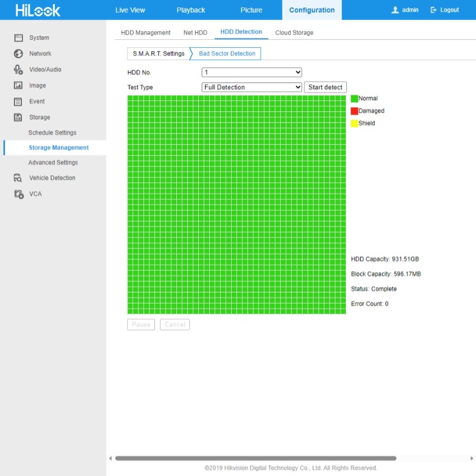The height and width of the screenshot is (476, 476).
Task: Click the green Normal legend swatch
Action: (x=354, y=99)
